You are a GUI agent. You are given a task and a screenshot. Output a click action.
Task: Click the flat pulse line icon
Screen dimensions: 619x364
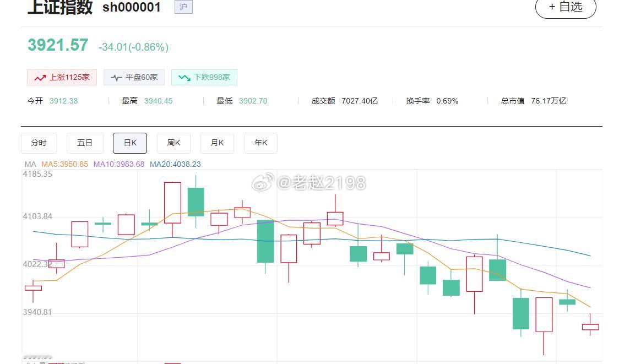coord(116,78)
